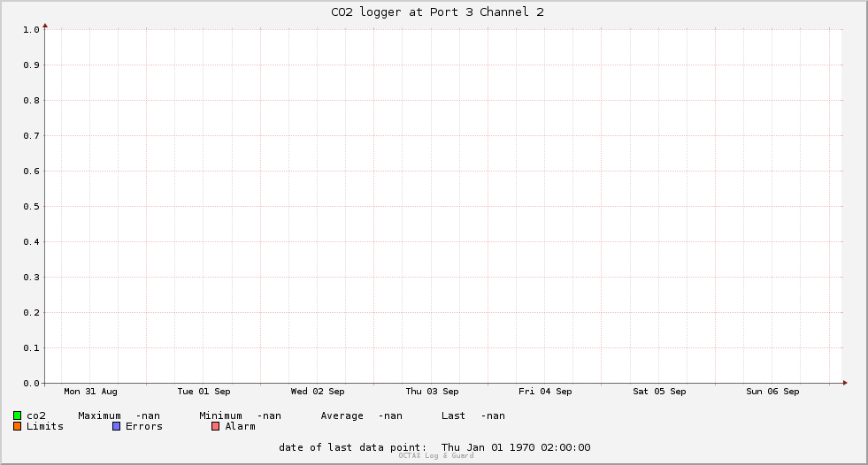The image size is (868, 465).
Task: Click the green co2 legend swatch
Action: click(x=17, y=415)
